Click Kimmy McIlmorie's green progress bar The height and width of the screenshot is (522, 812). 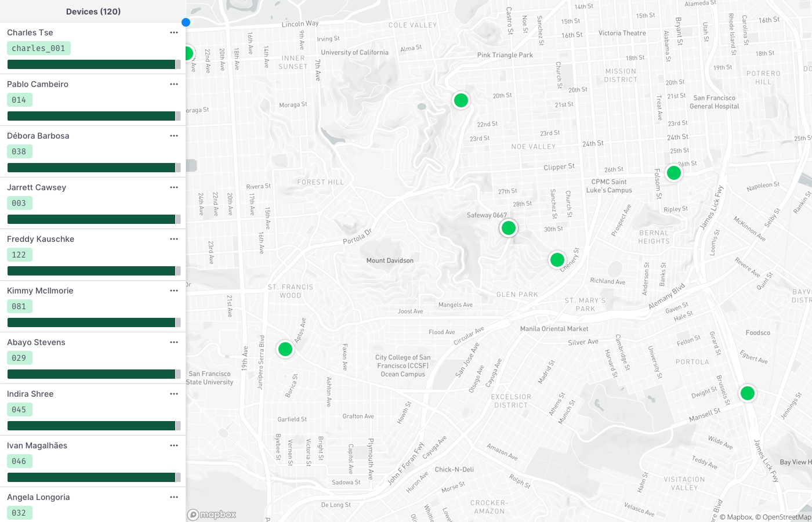[x=91, y=322]
